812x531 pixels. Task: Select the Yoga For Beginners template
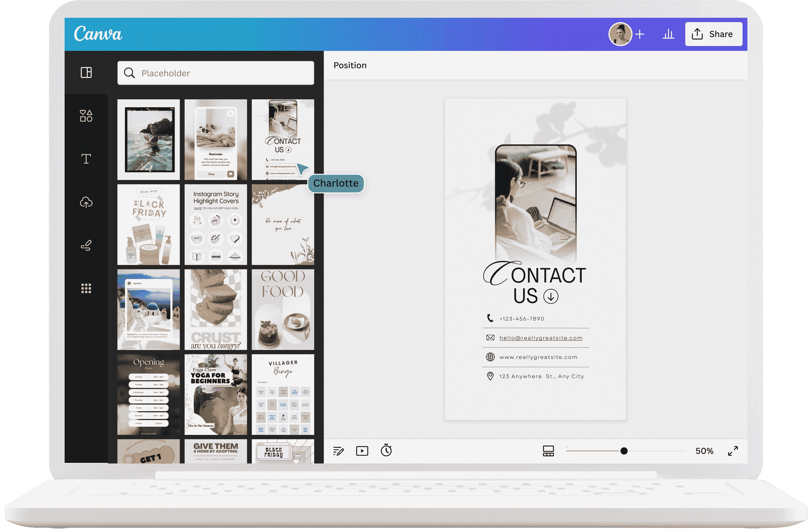216,395
